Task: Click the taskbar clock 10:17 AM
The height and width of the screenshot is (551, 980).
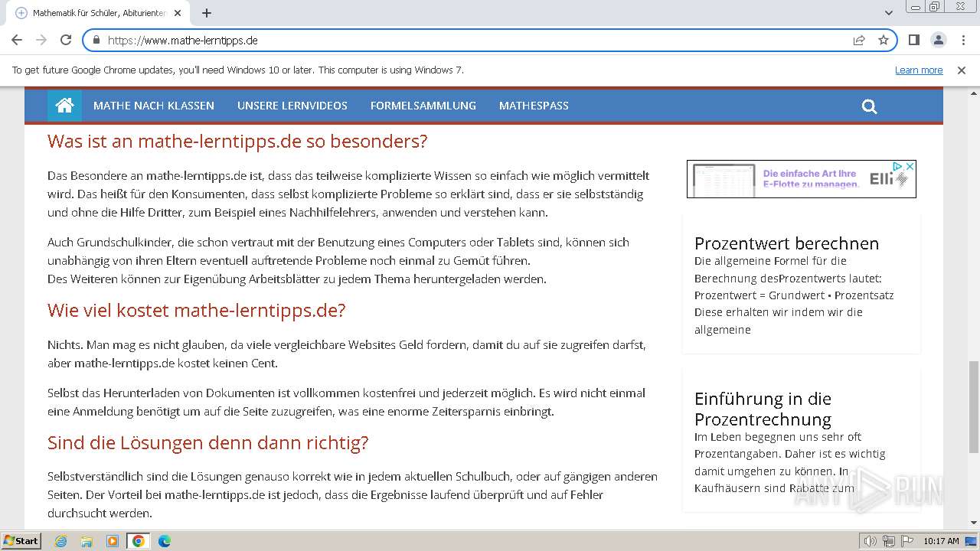Action: pos(941,541)
